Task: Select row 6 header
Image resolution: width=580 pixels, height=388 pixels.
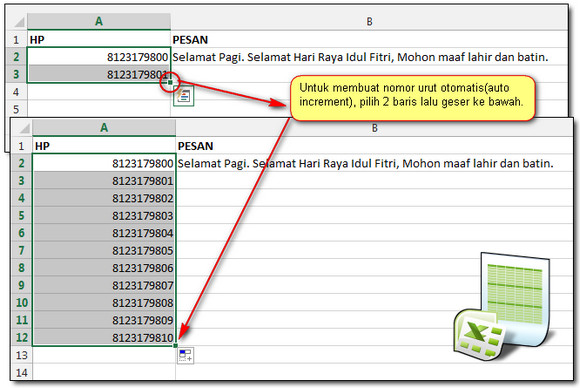Action: 21,233
